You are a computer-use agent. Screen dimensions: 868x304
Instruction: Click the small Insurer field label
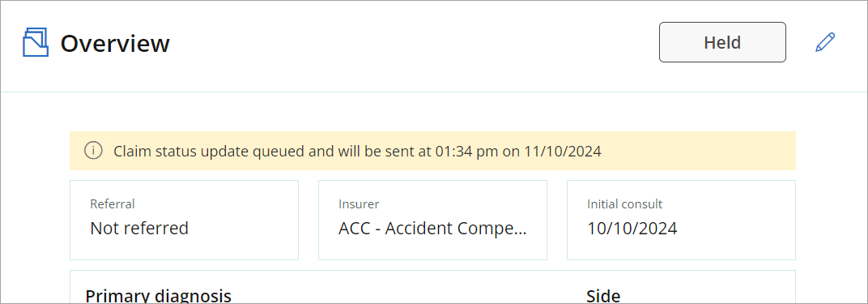[359, 203]
